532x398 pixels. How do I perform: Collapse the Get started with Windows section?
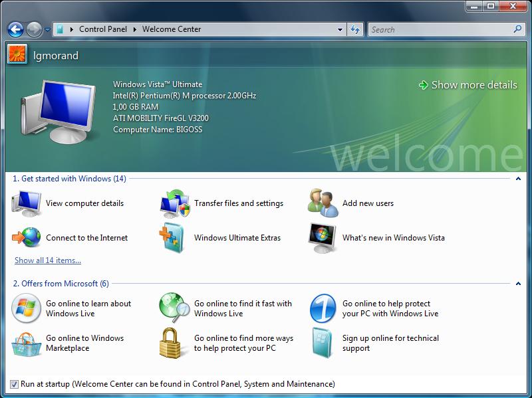pos(518,179)
